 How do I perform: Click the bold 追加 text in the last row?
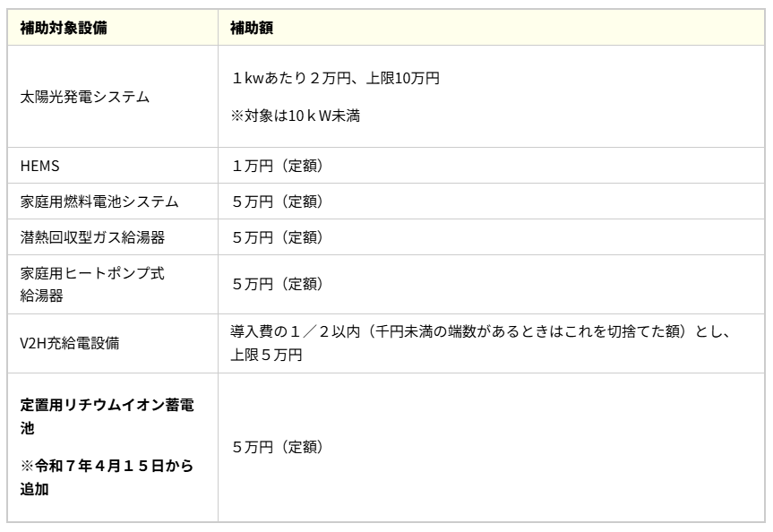click(x=32, y=491)
